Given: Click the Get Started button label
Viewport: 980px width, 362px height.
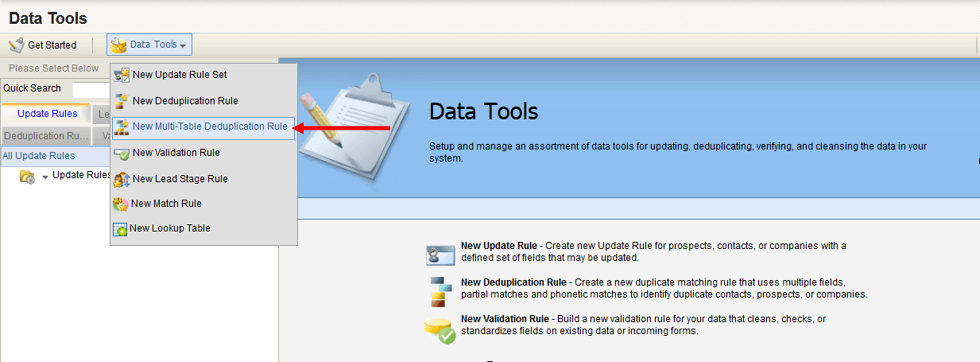Looking at the screenshot, I should coord(52,45).
